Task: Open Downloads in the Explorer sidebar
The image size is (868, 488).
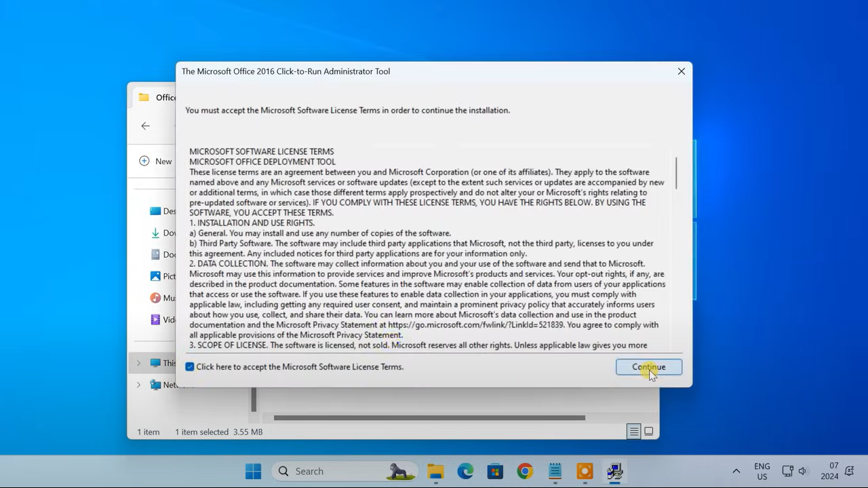Action: [x=163, y=233]
